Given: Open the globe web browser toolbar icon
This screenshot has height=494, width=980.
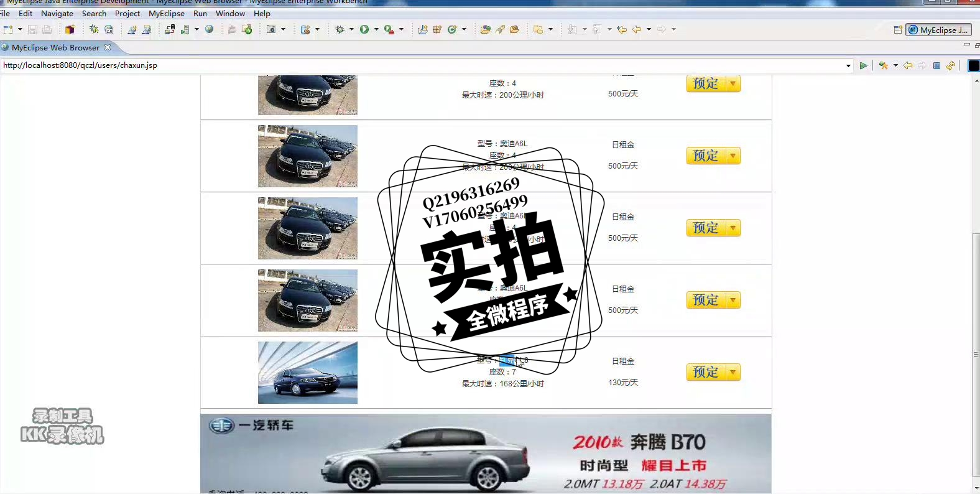Looking at the screenshot, I should click(x=210, y=29).
